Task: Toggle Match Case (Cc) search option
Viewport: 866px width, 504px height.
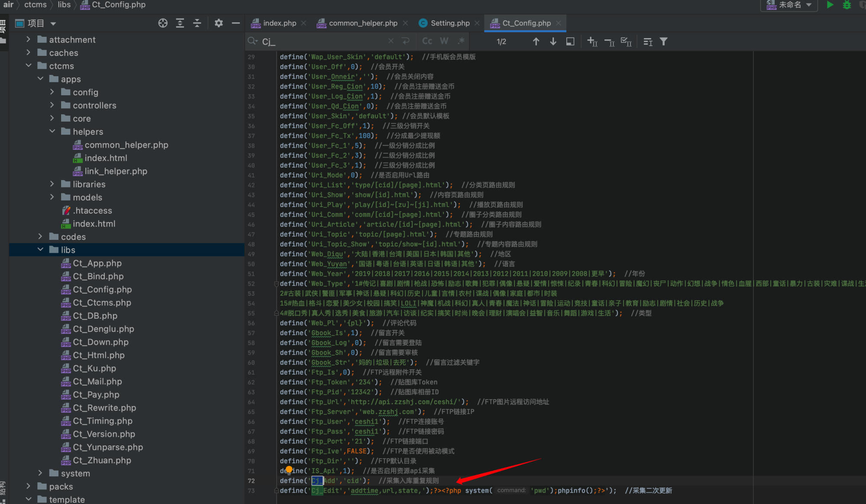Action: coord(427,41)
